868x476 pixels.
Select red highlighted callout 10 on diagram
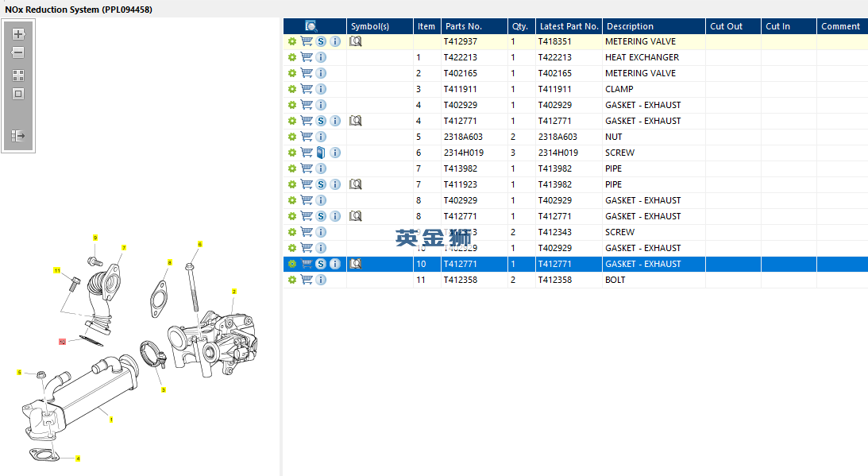62,342
